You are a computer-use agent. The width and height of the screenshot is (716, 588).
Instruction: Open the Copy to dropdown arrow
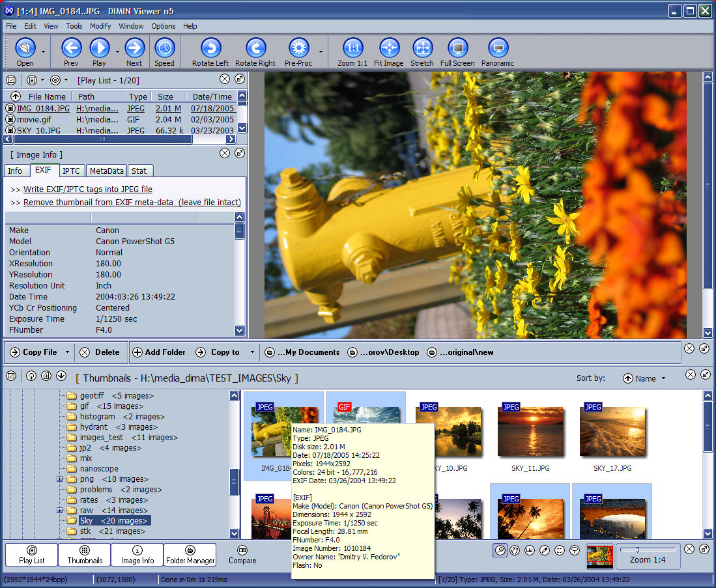pos(252,352)
